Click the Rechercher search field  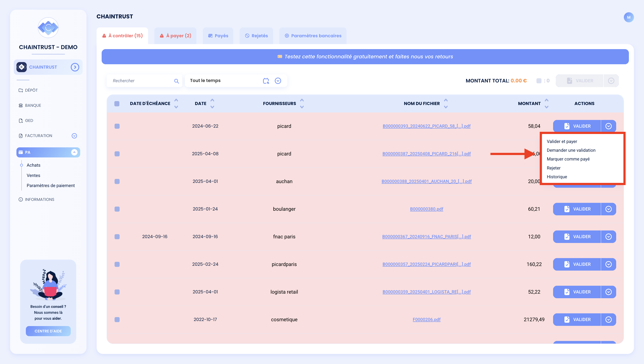(145, 81)
